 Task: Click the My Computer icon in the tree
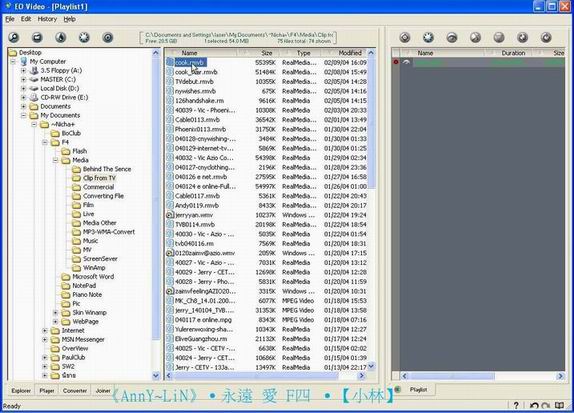pos(24,62)
